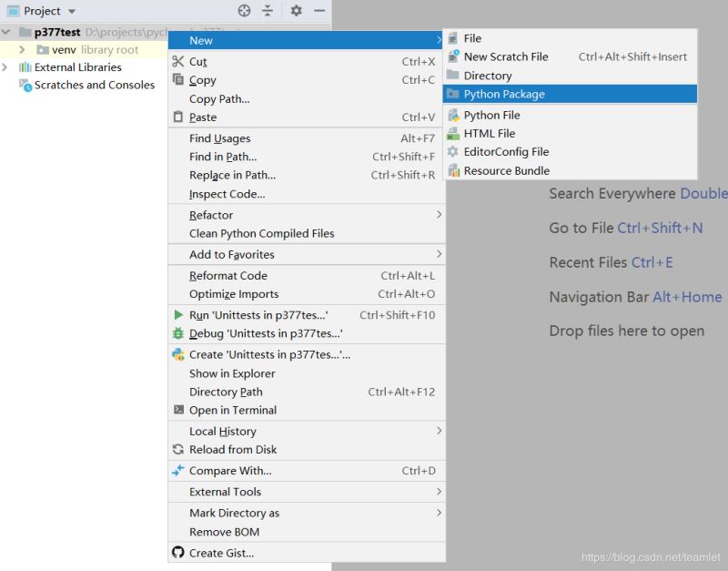Open Project panel settings gear

(x=296, y=11)
